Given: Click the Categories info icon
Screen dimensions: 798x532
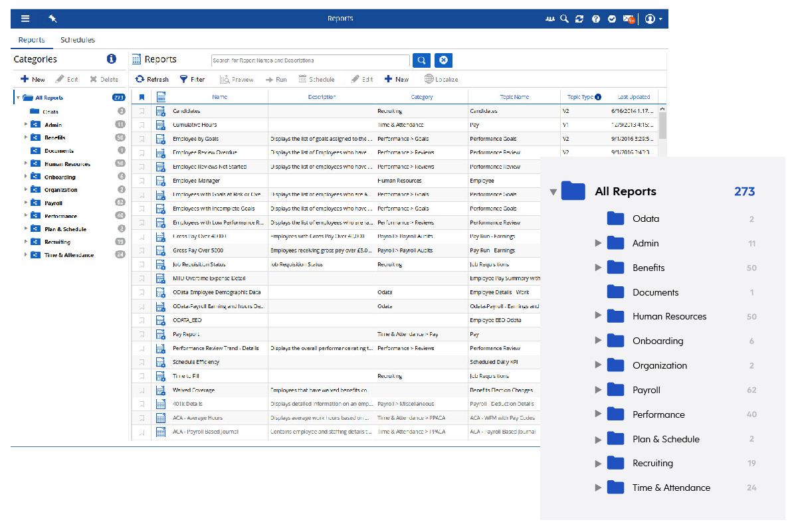Looking at the screenshot, I should click(112, 59).
